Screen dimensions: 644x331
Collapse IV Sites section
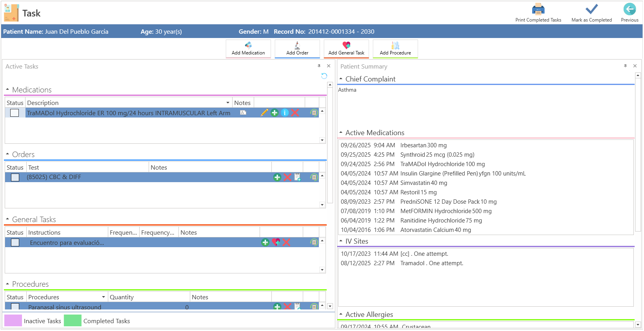coord(341,241)
